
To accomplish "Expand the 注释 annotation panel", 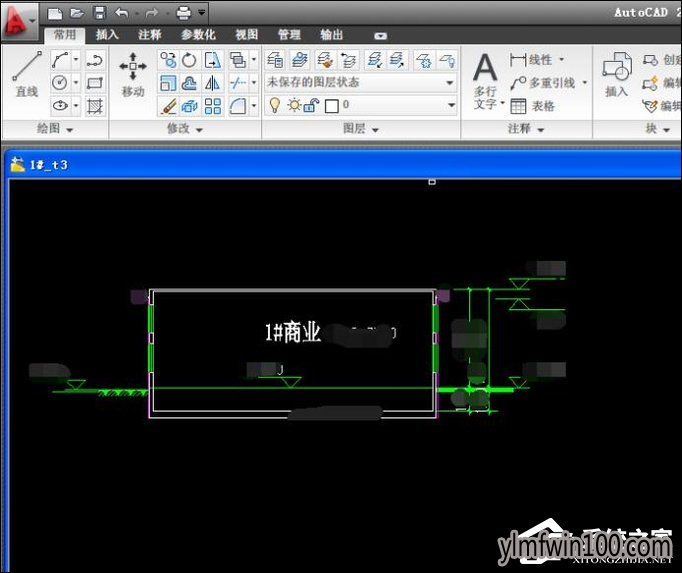I will [525, 129].
